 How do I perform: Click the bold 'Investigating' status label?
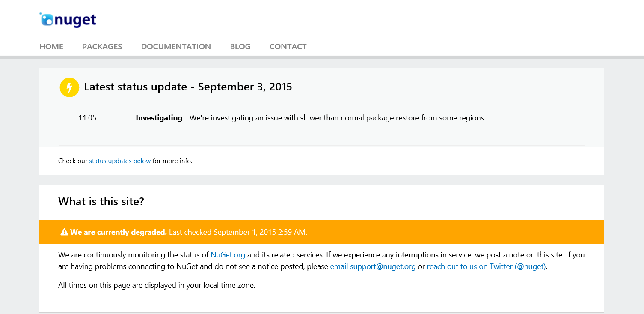pyautogui.click(x=159, y=118)
